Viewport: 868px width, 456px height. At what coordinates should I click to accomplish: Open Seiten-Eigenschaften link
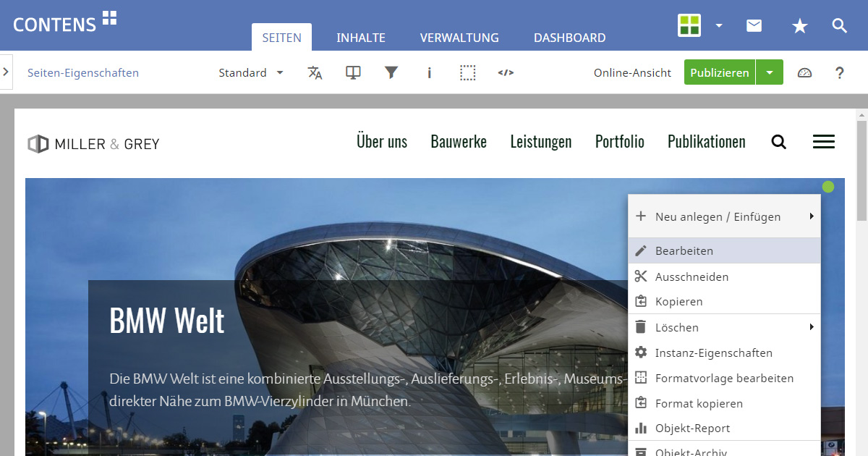click(83, 72)
